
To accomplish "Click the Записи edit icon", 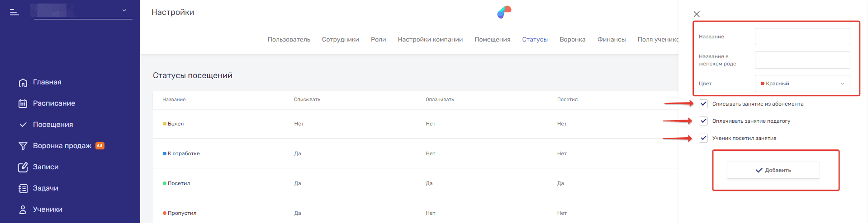I will click(23, 167).
